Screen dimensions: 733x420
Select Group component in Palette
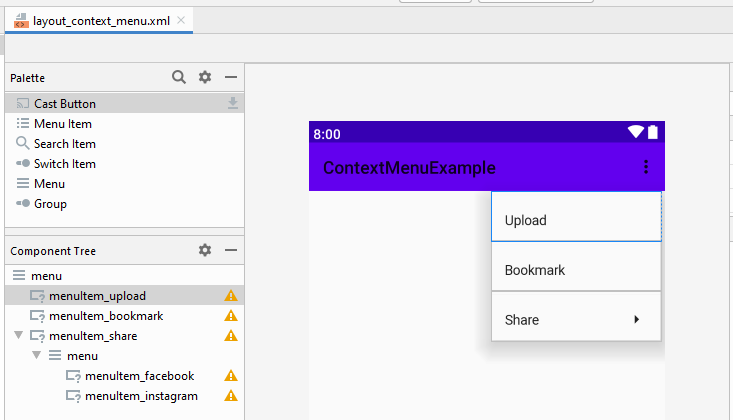(124, 204)
